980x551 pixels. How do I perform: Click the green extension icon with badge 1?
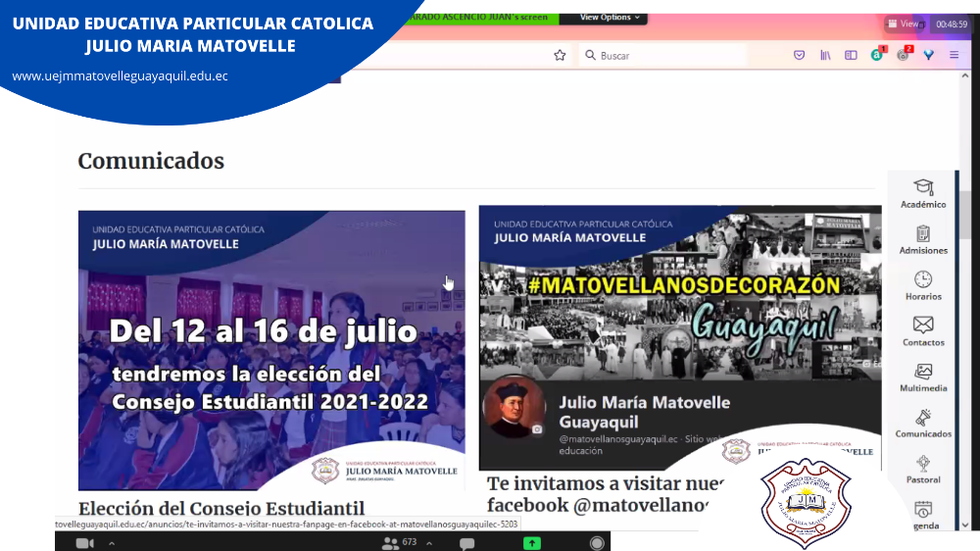click(x=877, y=54)
